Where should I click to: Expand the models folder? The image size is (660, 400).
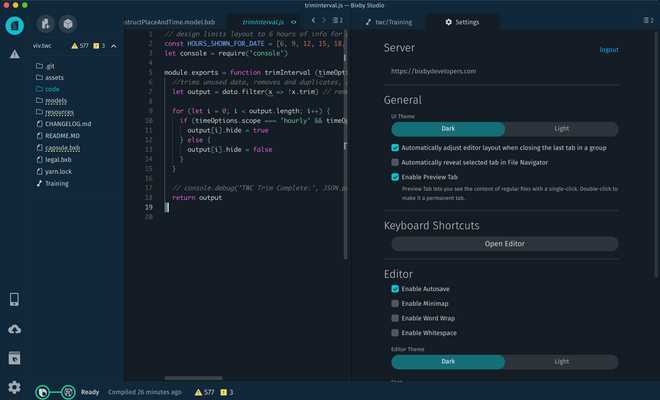coord(51,101)
